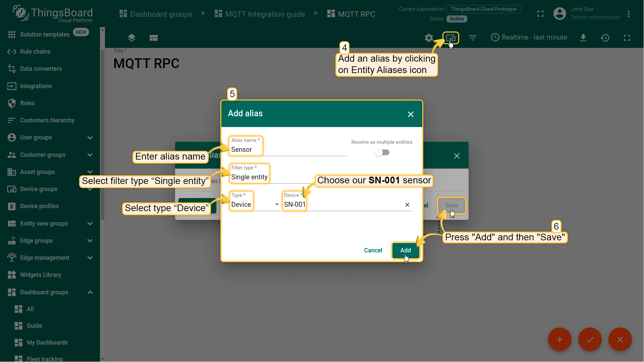Click the Entity Aliases toolbar icon

pos(450,38)
